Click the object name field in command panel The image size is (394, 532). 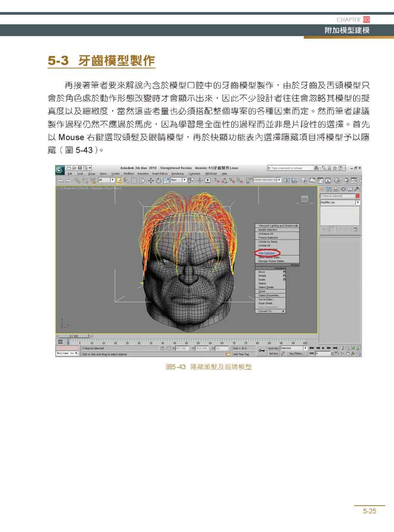(338, 196)
